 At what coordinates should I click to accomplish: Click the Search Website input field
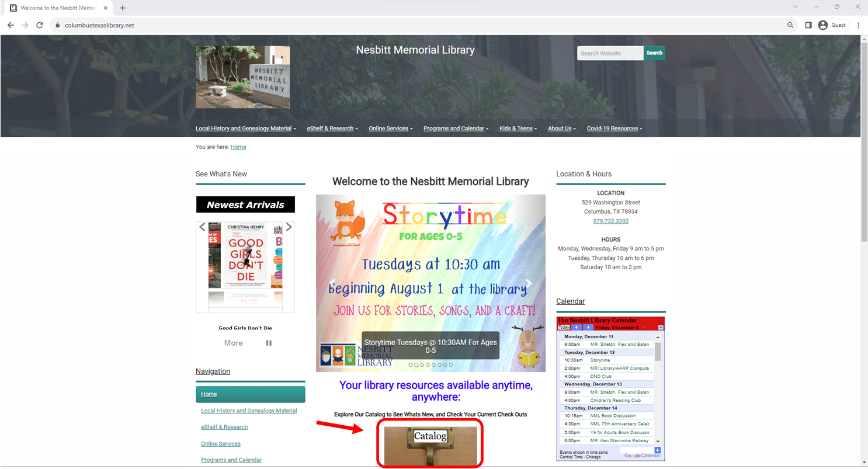pos(610,53)
